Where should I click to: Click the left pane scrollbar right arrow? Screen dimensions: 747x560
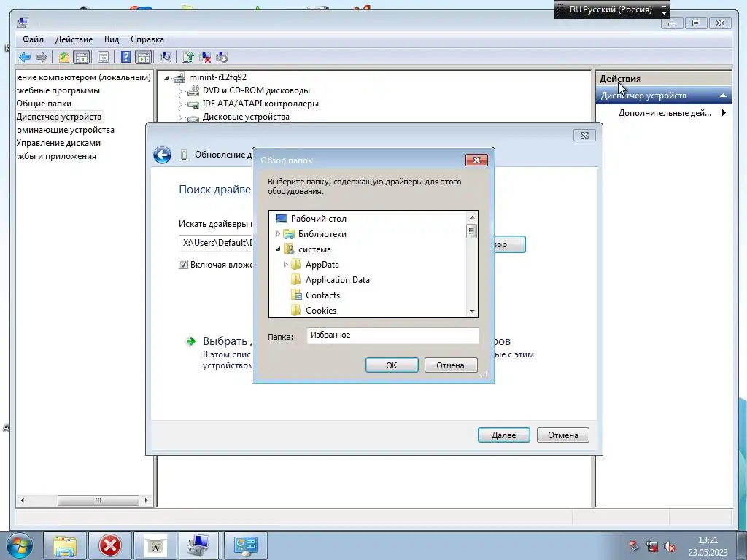point(146,500)
